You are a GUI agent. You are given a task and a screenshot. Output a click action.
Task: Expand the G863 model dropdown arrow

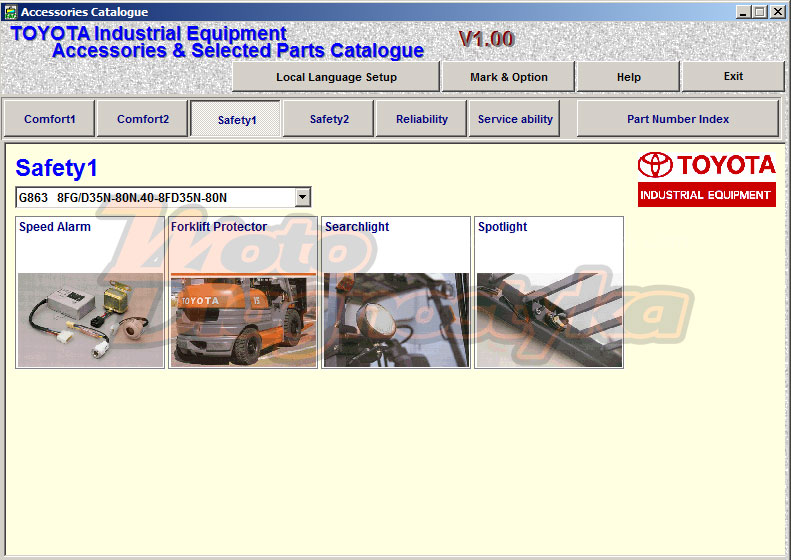[x=302, y=197]
